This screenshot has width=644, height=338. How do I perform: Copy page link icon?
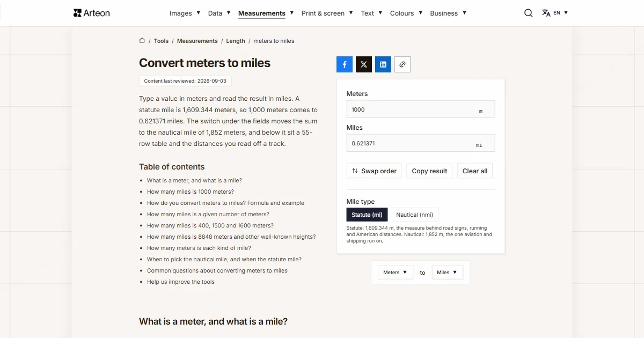[x=402, y=64]
